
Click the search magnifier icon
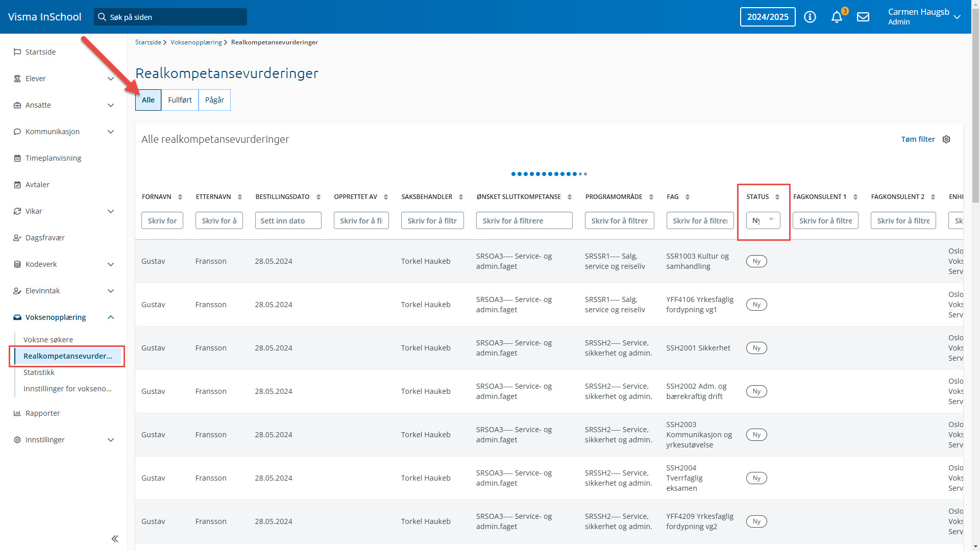pyautogui.click(x=102, y=17)
